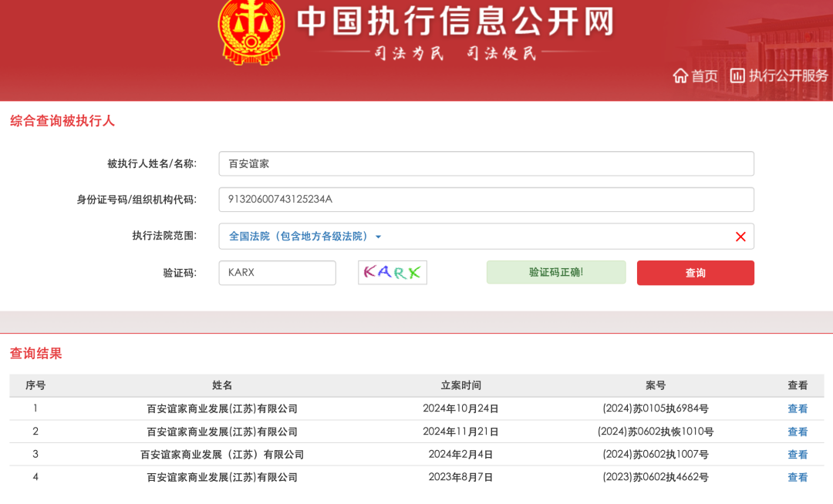This screenshot has width=833, height=504.
Task: Focus the 验证码 input field
Action: point(278,273)
